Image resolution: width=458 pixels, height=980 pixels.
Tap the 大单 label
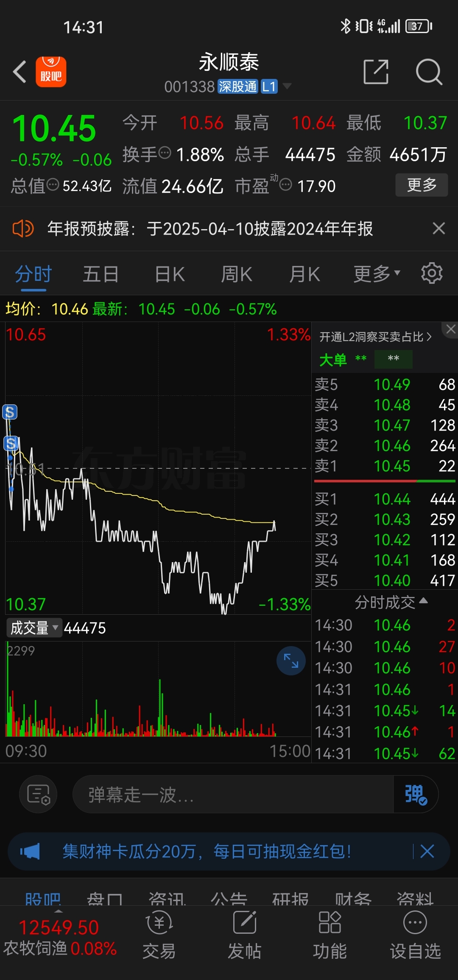click(333, 360)
